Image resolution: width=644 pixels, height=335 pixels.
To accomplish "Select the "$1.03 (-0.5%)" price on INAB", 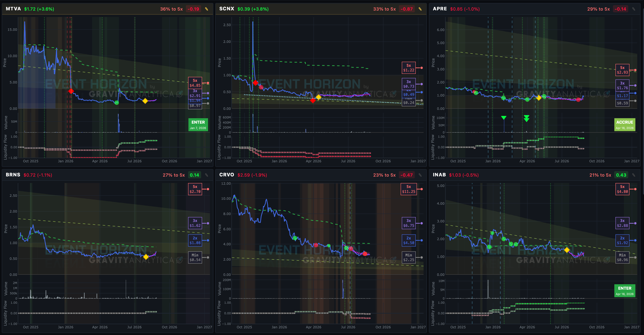I will click(464, 175).
